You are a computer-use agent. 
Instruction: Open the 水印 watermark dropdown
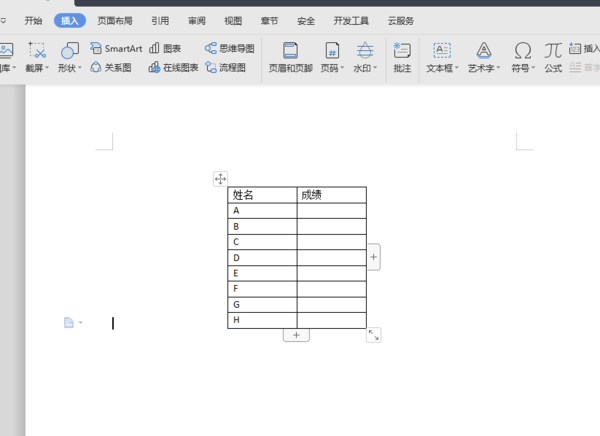pos(365,57)
